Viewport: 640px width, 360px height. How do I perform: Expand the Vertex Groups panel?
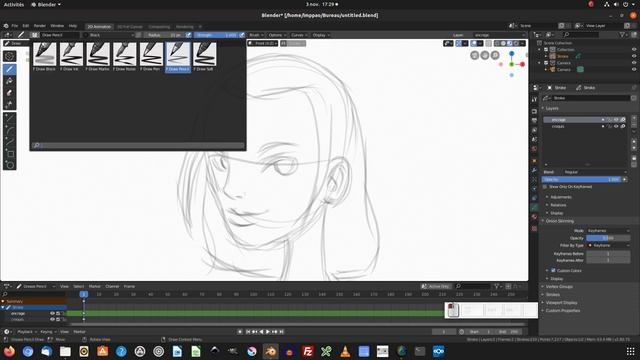coord(559,287)
